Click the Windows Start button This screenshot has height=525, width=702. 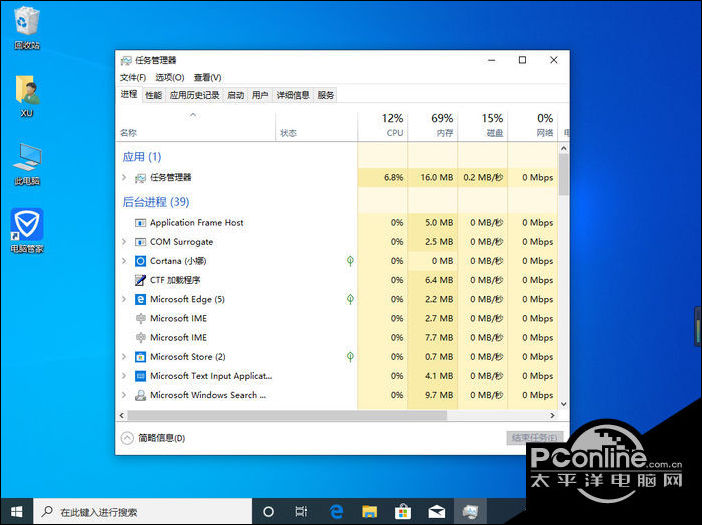pyautogui.click(x=17, y=512)
